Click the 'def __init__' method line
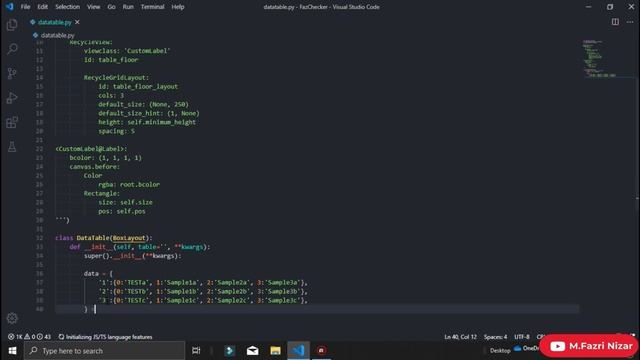Image resolution: width=640 pixels, height=360 pixels. pos(140,247)
